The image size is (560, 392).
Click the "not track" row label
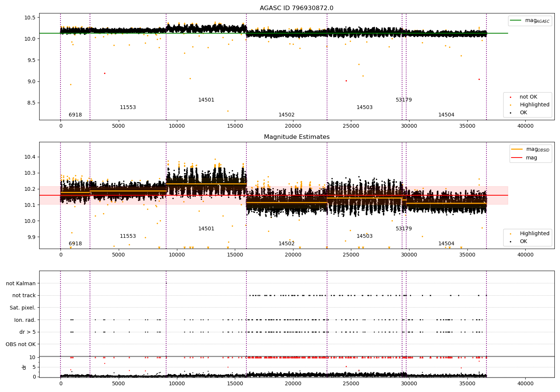pyautogui.click(x=24, y=296)
